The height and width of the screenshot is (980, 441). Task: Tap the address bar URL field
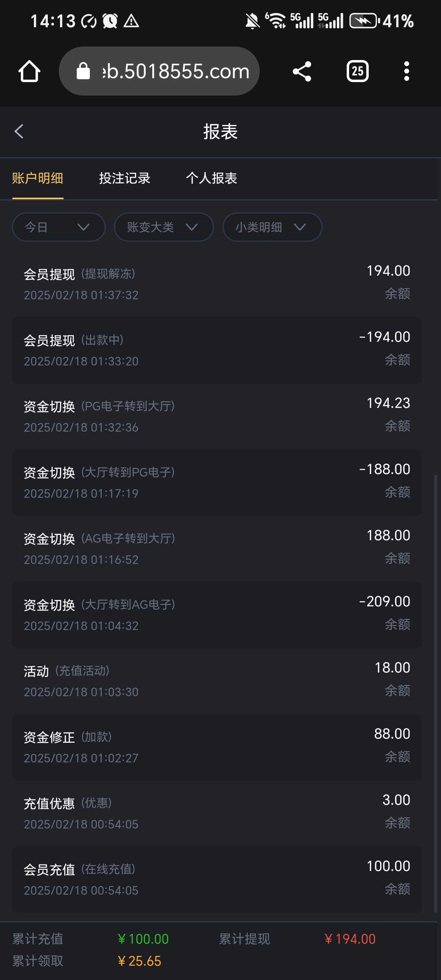pos(176,71)
